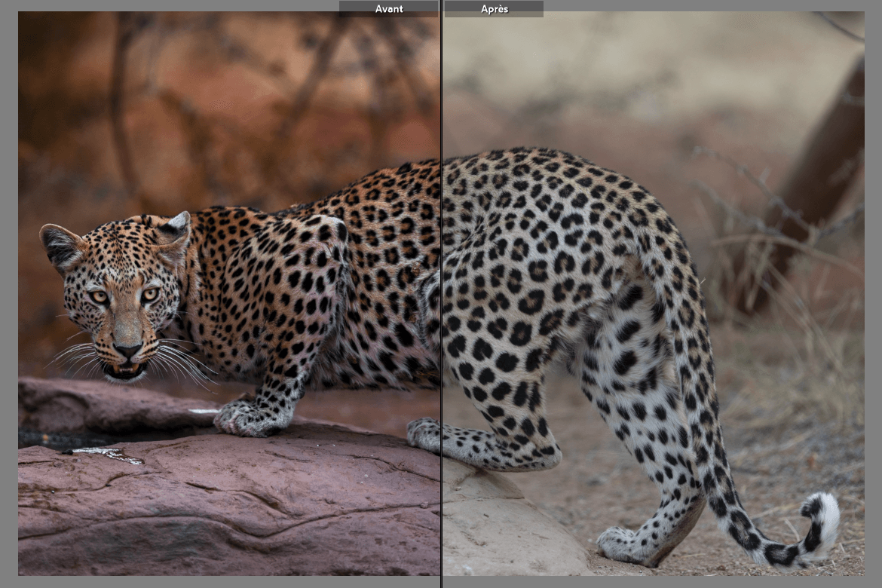This screenshot has width=882, height=588.
Task: Click the water puddle on the rock
Action: (106, 454)
